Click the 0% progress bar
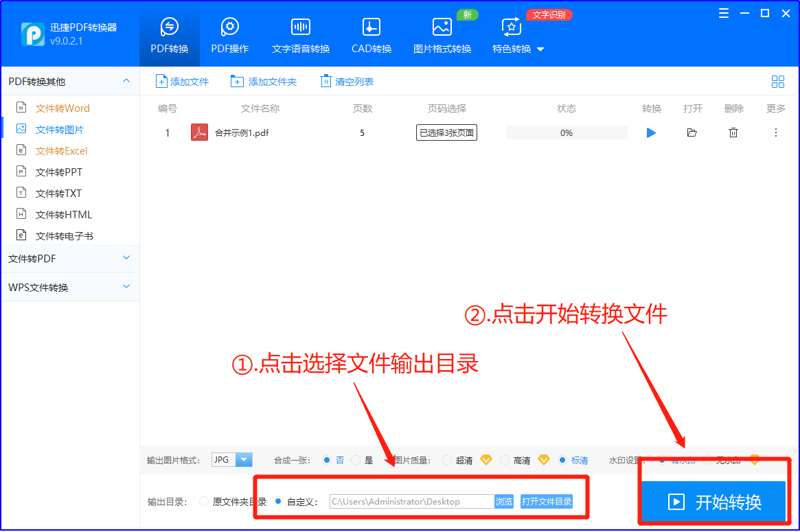800x532 pixels. pos(567,132)
